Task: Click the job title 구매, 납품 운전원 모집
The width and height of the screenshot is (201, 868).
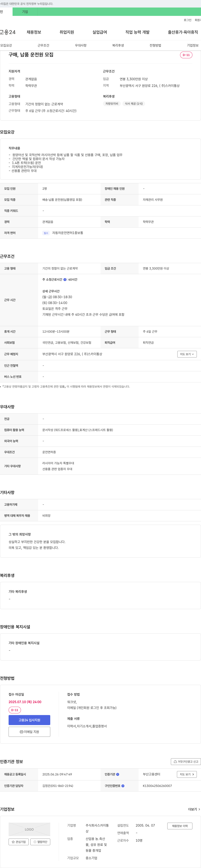Action: (31, 55)
